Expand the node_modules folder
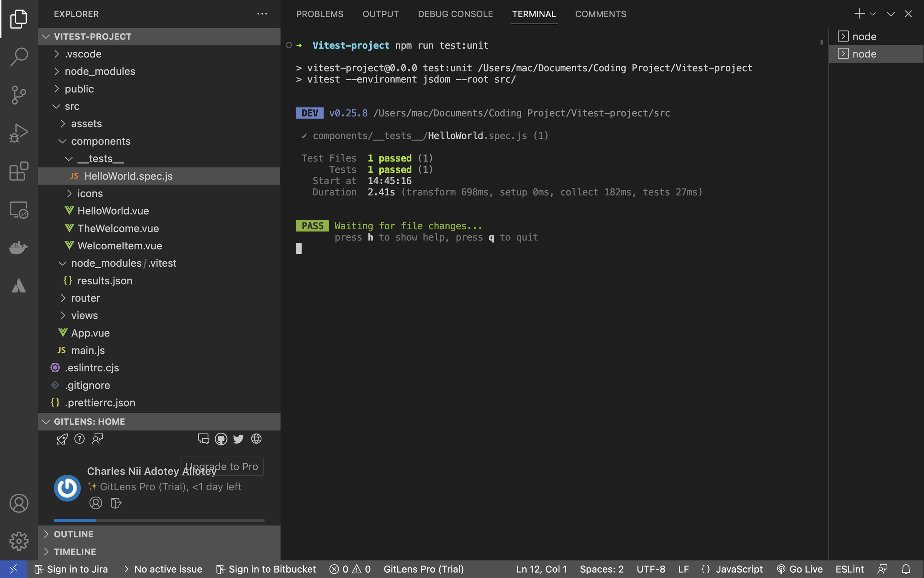The image size is (924, 578). point(100,71)
